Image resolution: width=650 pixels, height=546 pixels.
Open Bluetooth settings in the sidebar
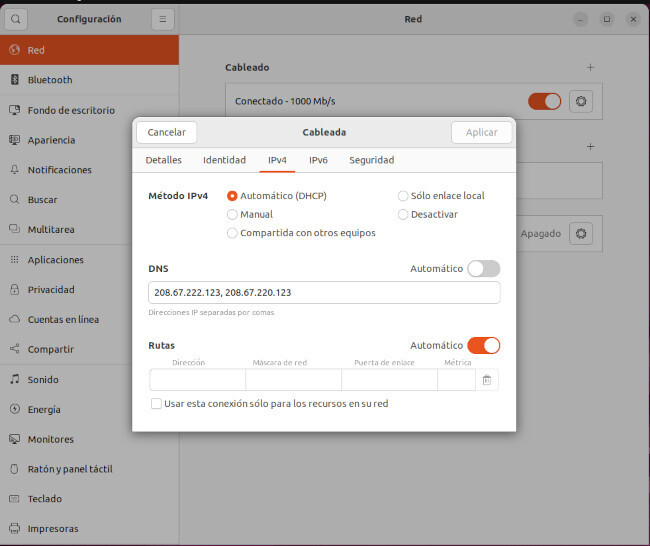50,80
